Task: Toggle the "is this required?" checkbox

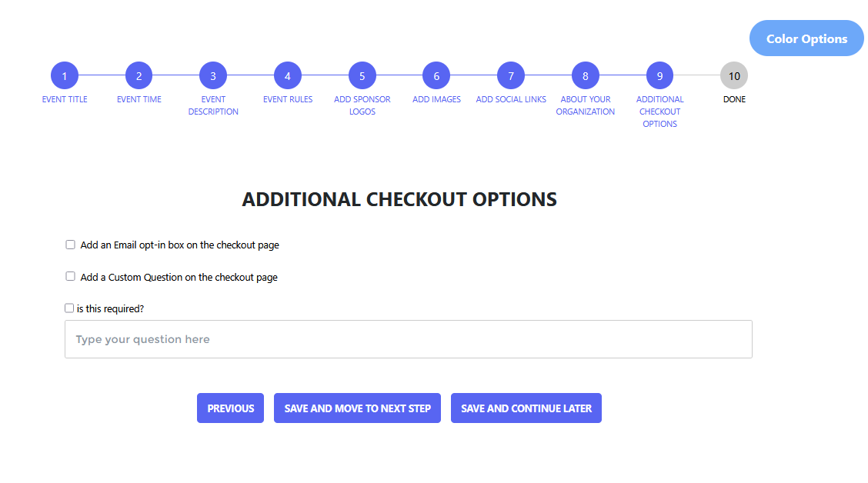Action: coord(69,308)
